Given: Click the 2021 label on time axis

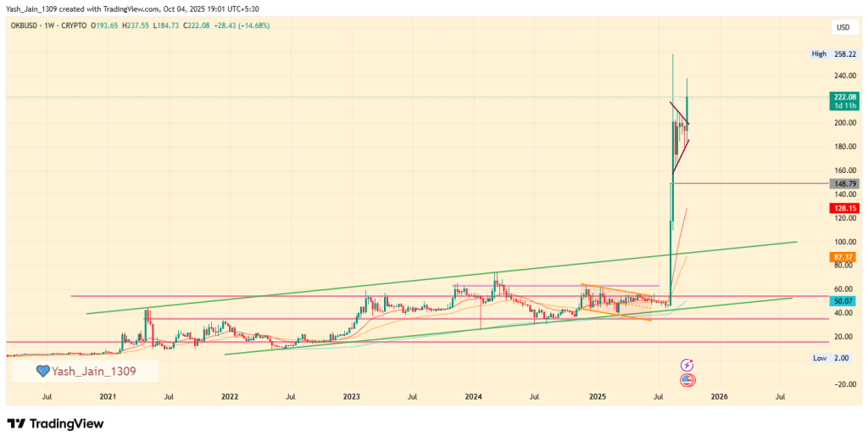Looking at the screenshot, I should pyautogui.click(x=108, y=396).
